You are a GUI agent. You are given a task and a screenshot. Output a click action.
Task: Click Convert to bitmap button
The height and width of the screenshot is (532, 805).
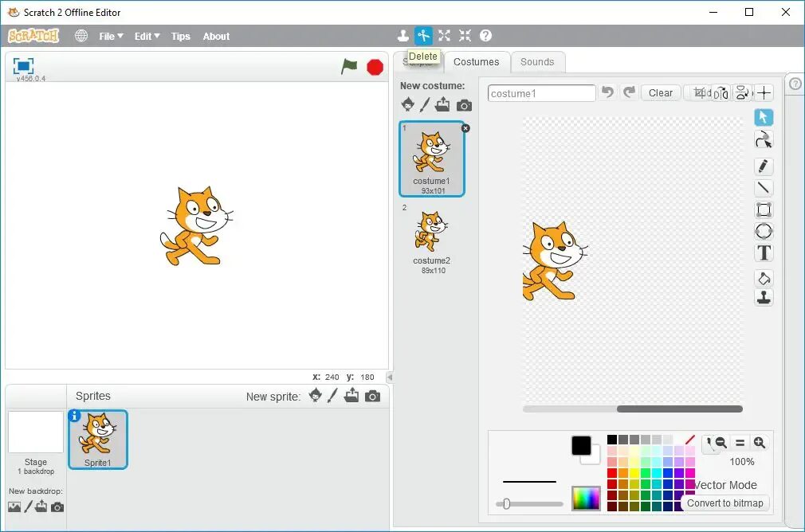[x=725, y=503]
